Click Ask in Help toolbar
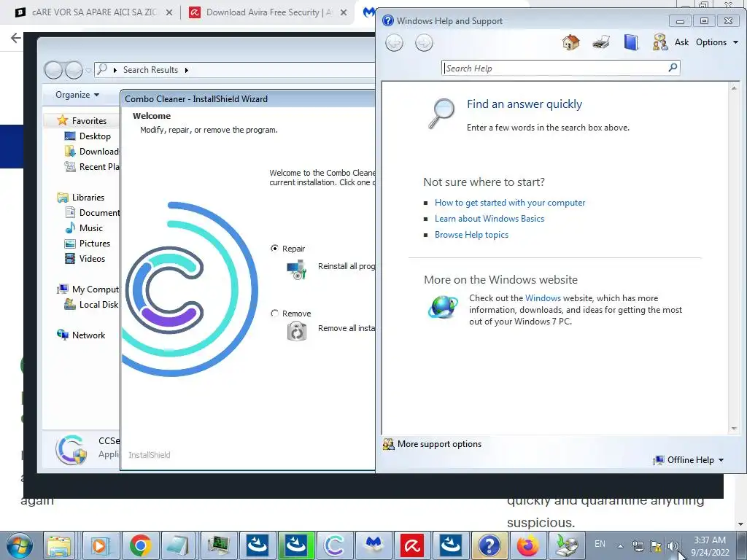This screenshot has height=560, width=747. 682,42
